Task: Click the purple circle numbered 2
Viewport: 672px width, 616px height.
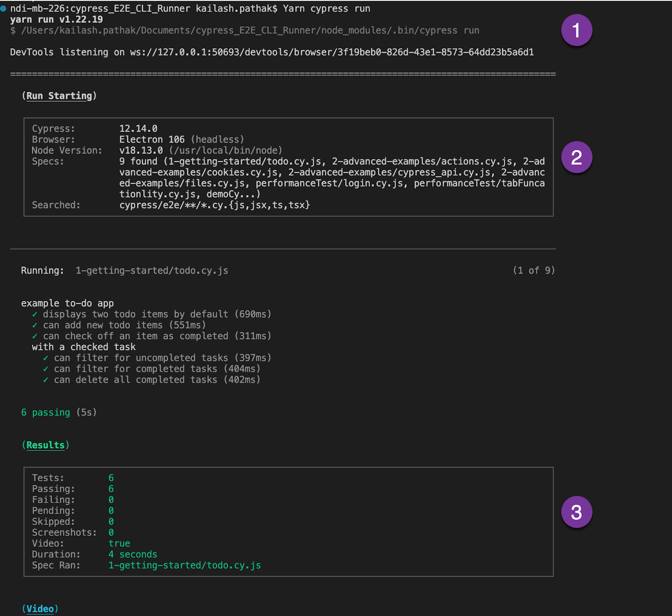Action: click(576, 157)
